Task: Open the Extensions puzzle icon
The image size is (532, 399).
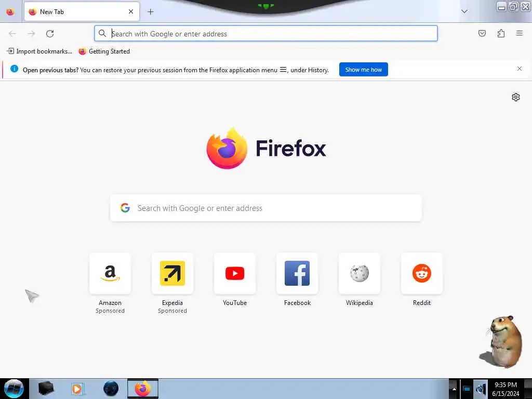Action: coord(501,33)
